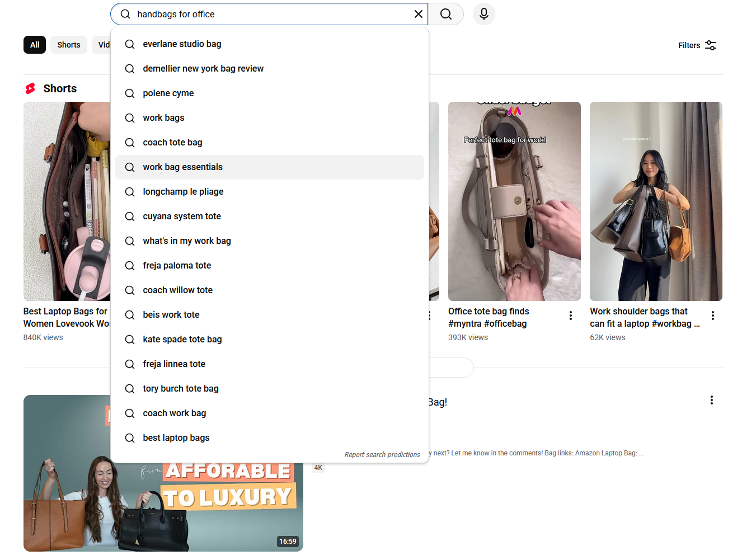Open the Work shoulder bags video title

(x=645, y=317)
